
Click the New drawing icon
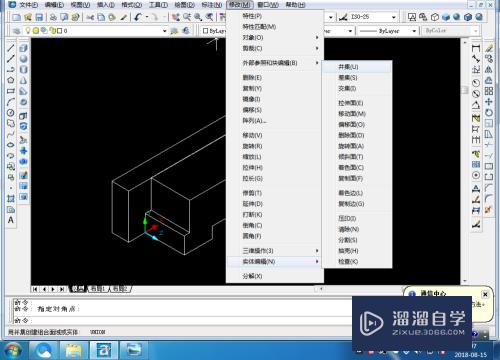[x=16, y=17]
